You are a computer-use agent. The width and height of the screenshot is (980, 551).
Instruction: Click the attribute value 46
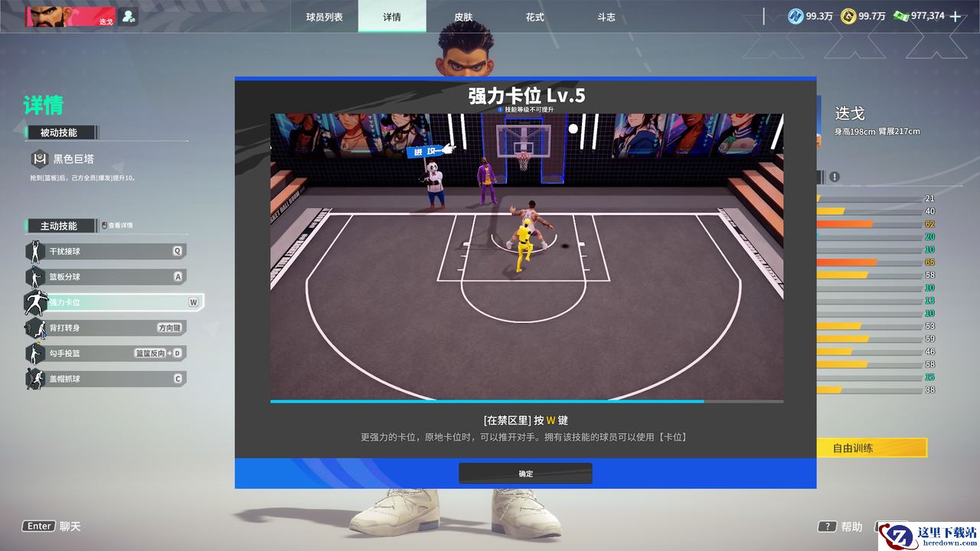tap(929, 352)
